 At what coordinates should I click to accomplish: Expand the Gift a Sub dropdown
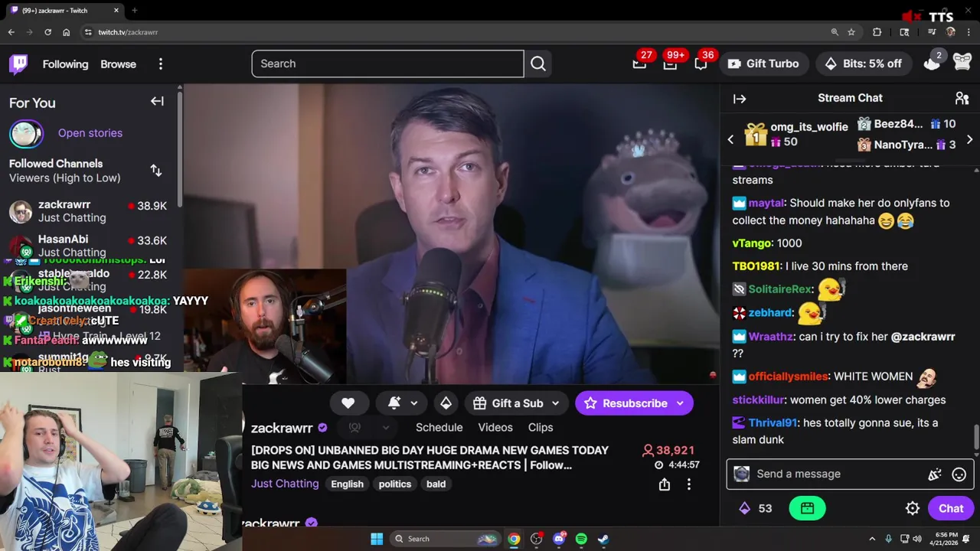[x=555, y=403]
